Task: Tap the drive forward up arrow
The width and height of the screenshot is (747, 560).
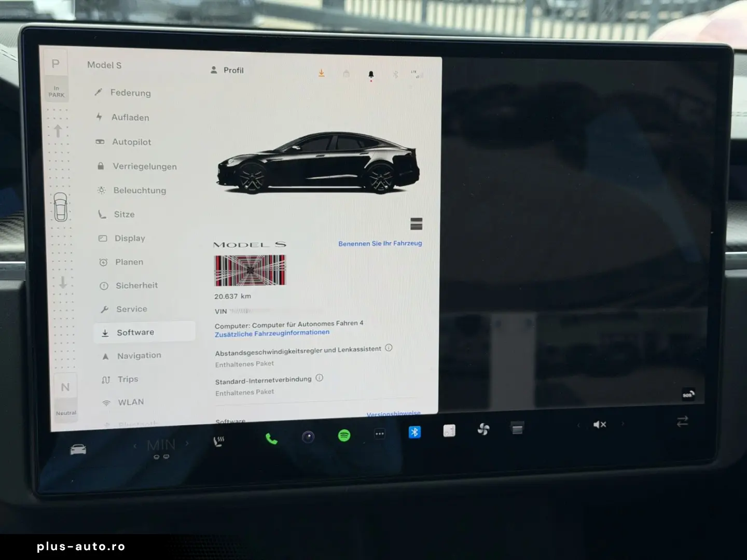Action: (x=58, y=131)
